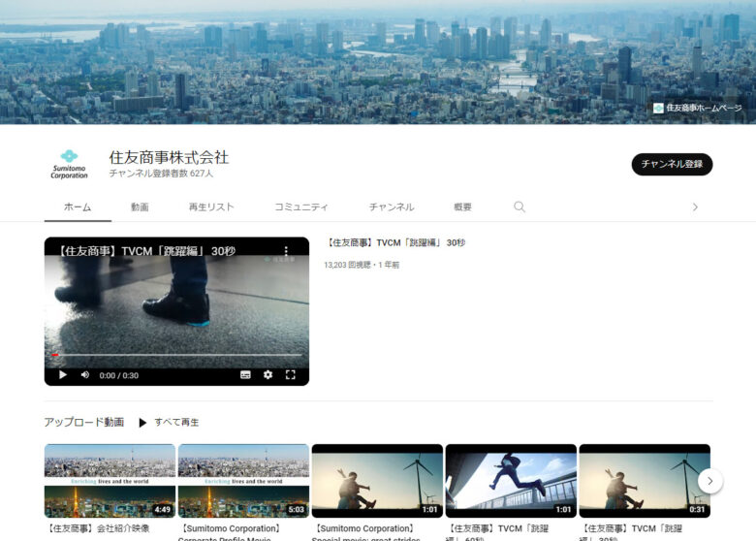The height and width of the screenshot is (541, 756).
Task: Click the 0:00 / 0:30 time display
Action: pos(118,375)
